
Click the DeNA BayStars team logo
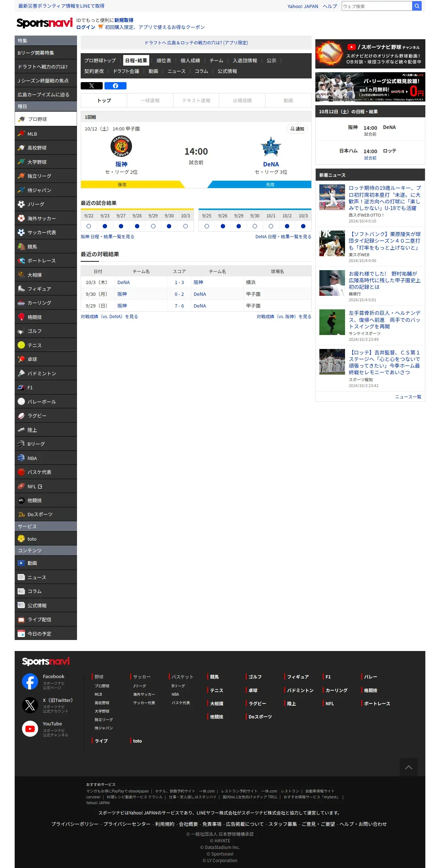click(271, 147)
